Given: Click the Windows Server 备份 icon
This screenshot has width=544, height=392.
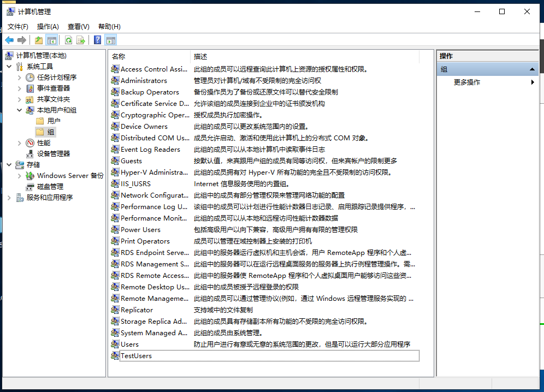Looking at the screenshot, I should [x=30, y=176].
